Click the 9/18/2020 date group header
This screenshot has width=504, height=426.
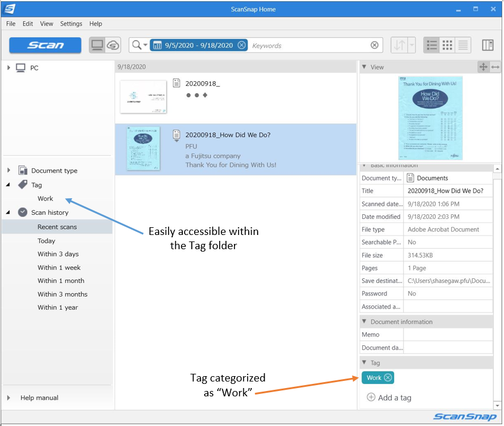tap(236, 67)
